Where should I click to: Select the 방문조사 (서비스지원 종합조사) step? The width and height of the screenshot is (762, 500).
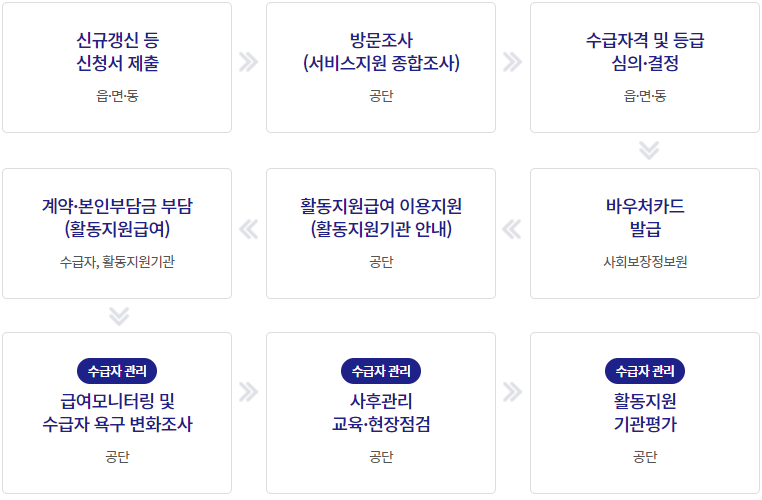pyautogui.click(x=381, y=68)
